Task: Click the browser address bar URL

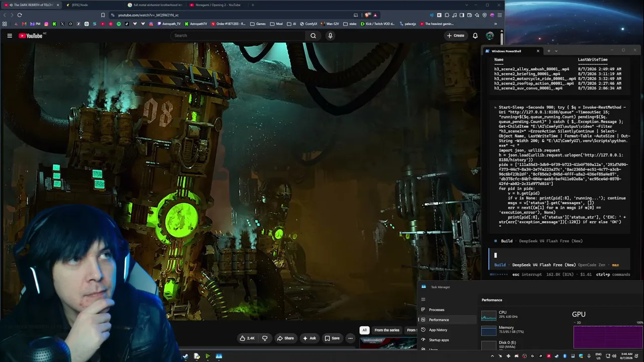Action: (x=148, y=15)
